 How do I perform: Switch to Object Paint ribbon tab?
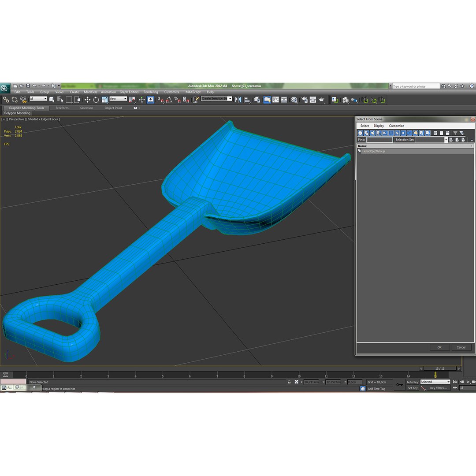113,108
